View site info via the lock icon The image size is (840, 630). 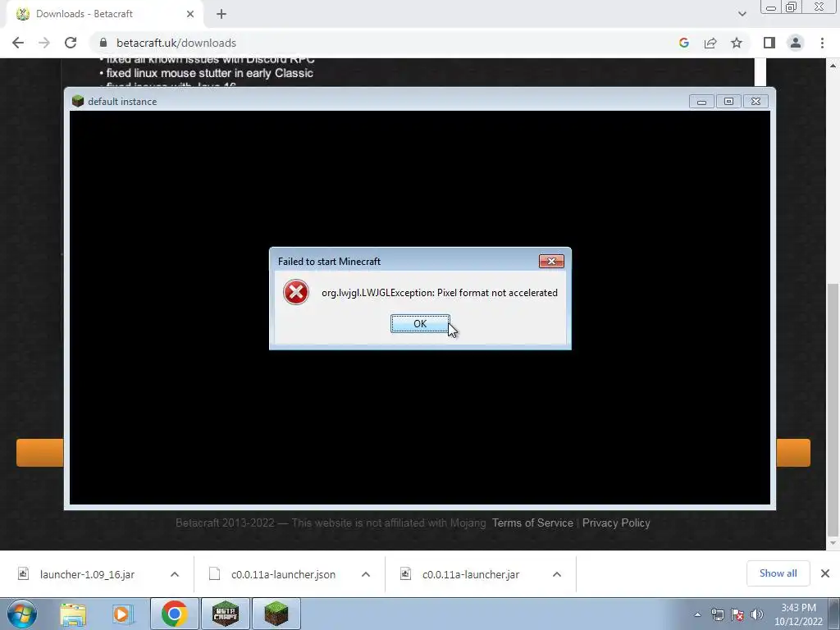tap(103, 43)
